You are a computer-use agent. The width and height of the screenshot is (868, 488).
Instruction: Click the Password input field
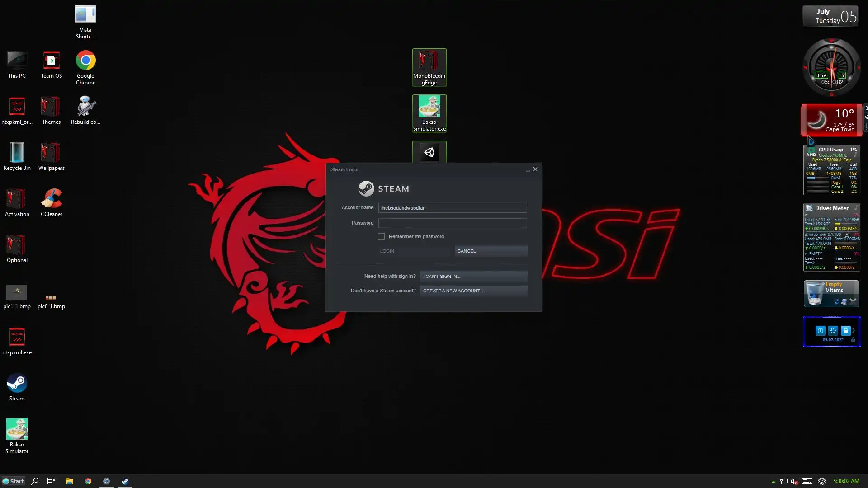452,223
